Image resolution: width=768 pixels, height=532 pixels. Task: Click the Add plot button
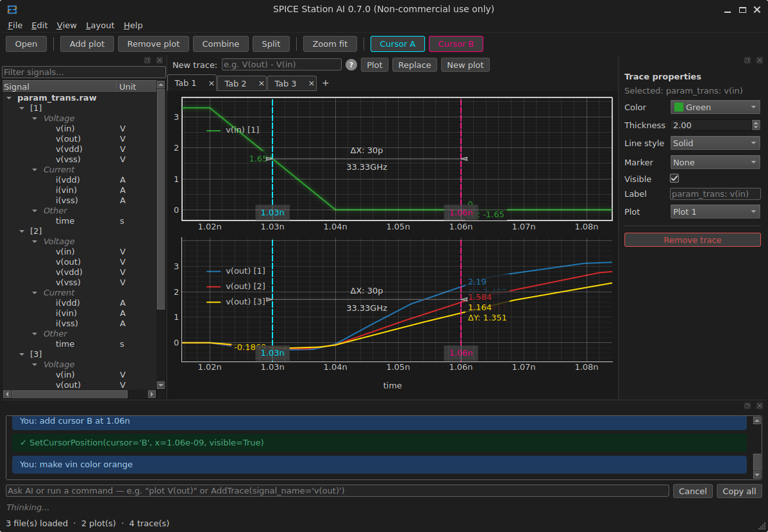pos(87,44)
